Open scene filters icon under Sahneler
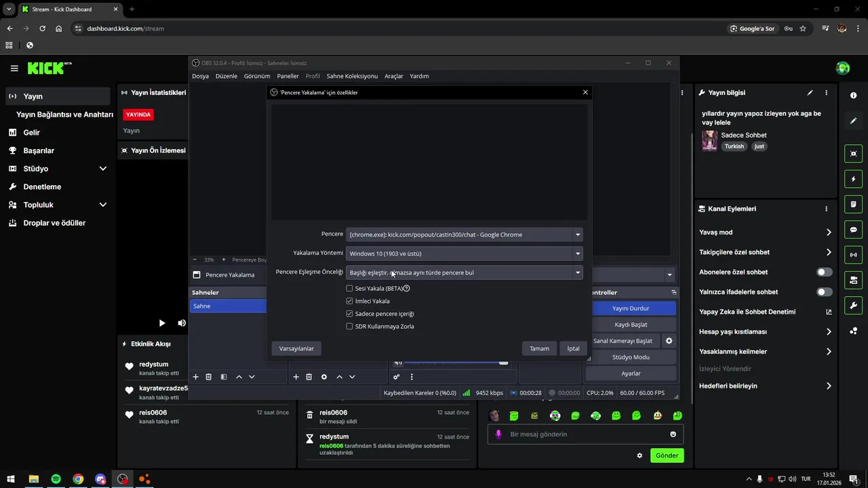The image size is (868, 488). point(224,377)
